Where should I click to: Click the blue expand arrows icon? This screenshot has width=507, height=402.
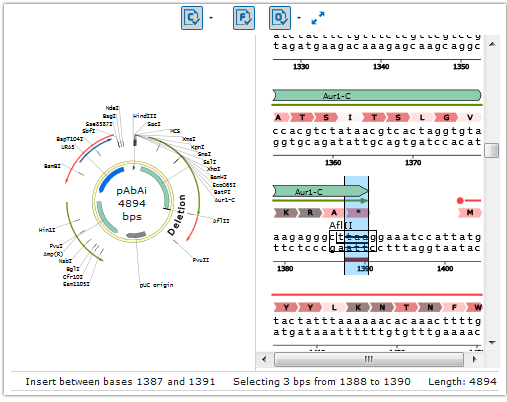318,18
